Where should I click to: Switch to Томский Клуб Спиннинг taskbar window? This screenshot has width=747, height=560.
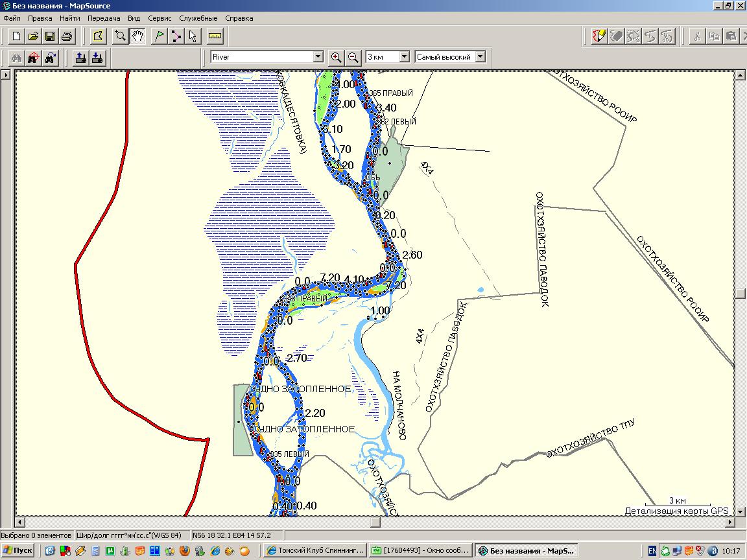point(316,551)
